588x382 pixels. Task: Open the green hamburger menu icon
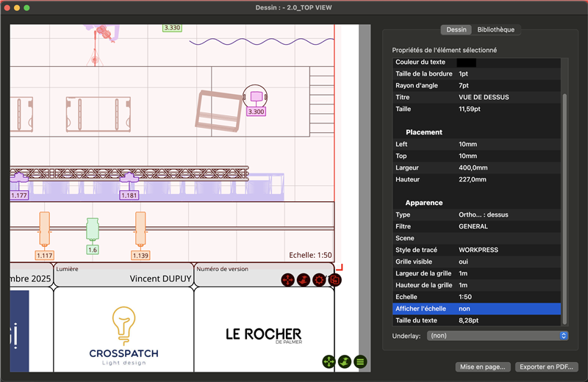359,361
